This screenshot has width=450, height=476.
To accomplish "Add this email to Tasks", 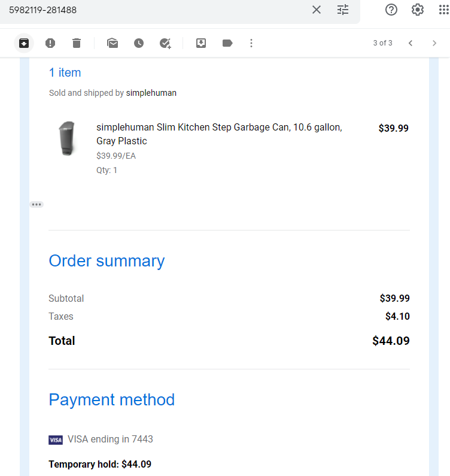I will (x=165, y=43).
